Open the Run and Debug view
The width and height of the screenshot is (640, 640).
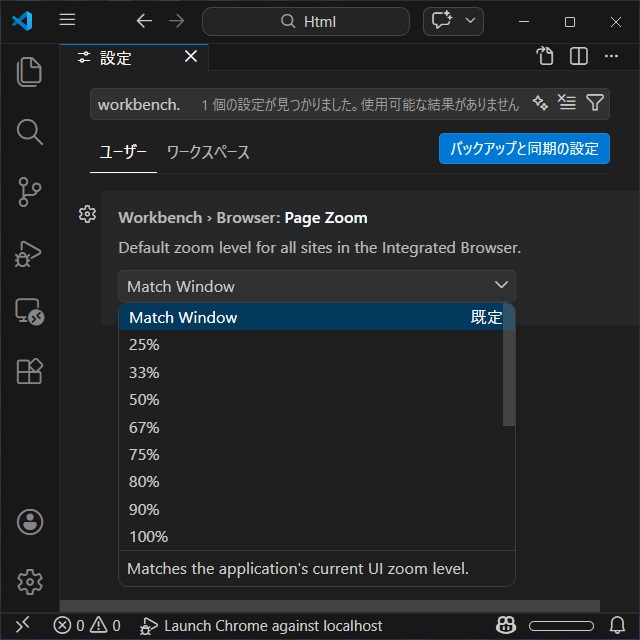tap(29, 252)
